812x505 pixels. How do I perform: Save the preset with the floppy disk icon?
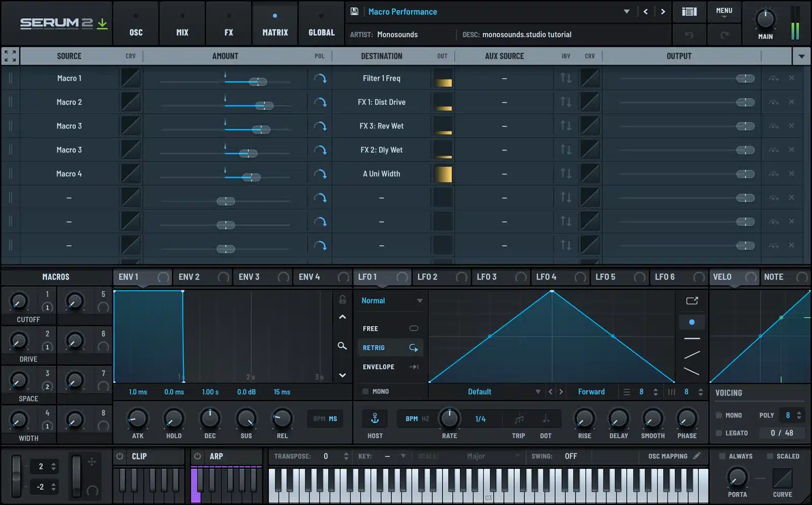tap(355, 11)
